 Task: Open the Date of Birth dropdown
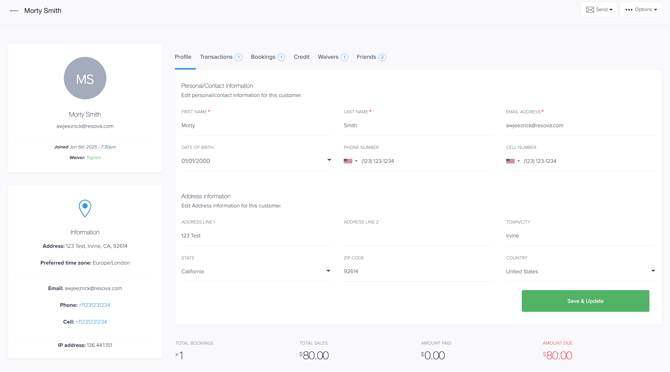pyautogui.click(x=256, y=161)
